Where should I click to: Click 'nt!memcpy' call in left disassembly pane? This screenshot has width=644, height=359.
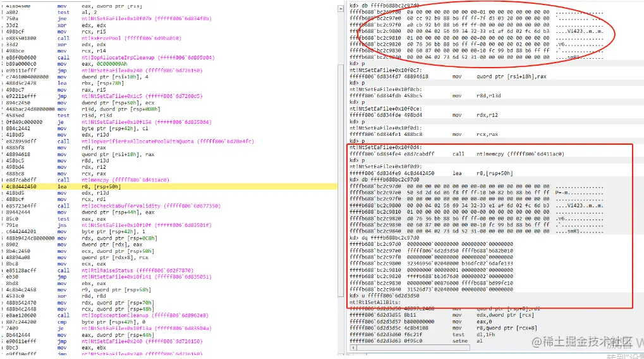click(125, 180)
